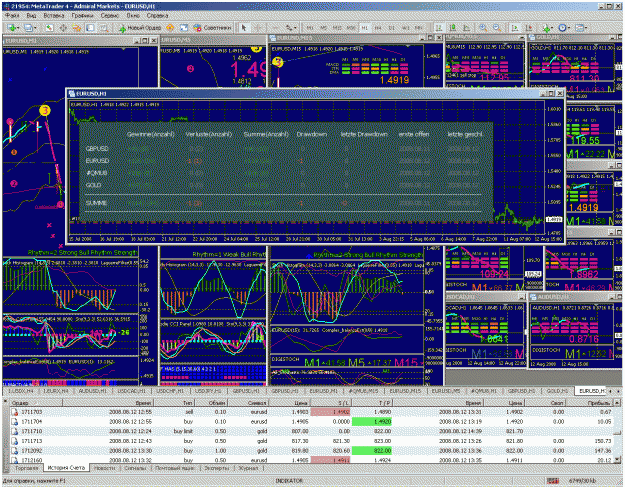625x487 pixels.
Task: Open the Вид menu
Action: pos(31,15)
